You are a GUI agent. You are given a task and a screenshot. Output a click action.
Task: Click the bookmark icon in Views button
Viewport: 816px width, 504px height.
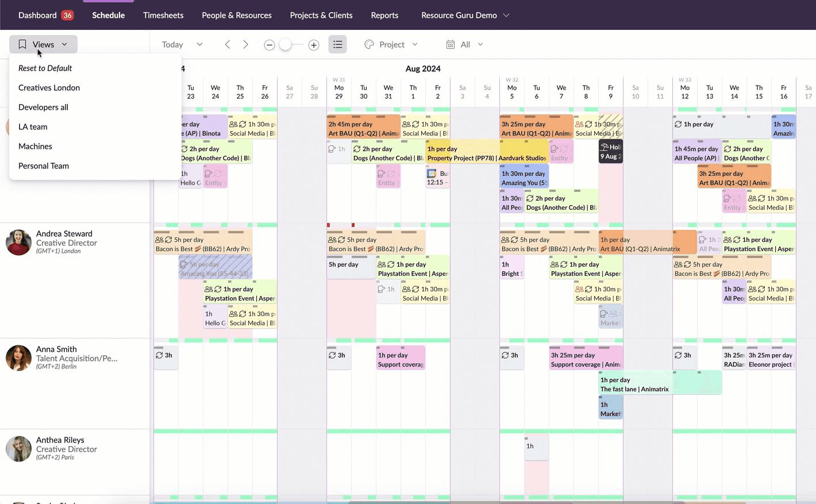[x=22, y=44]
